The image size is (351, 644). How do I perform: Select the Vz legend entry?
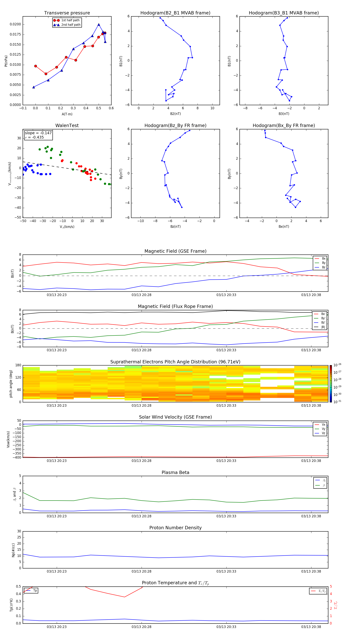tap(320, 433)
